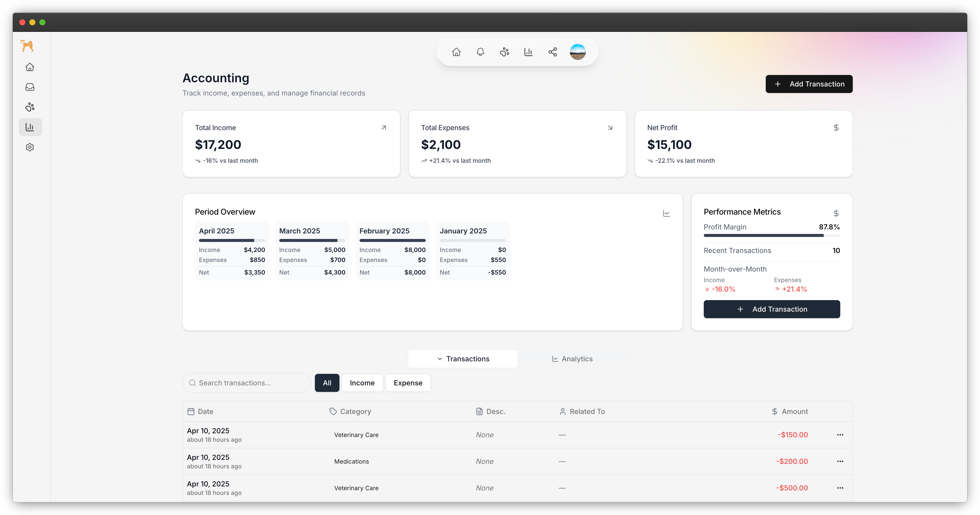Click the dog logo in sidebar
Screen dimensions: 980x515
(27, 46)
